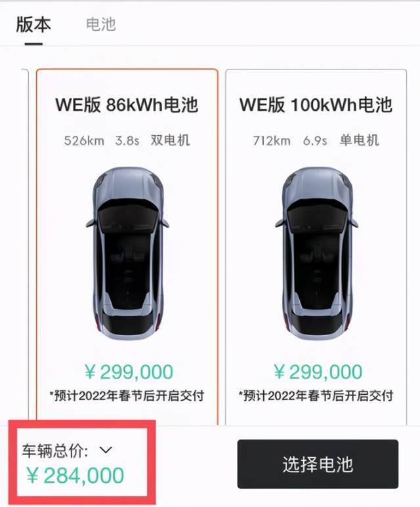420x507 pixels.
Task: Switch to the 版本 tab
Action: [x=33, y=25]
